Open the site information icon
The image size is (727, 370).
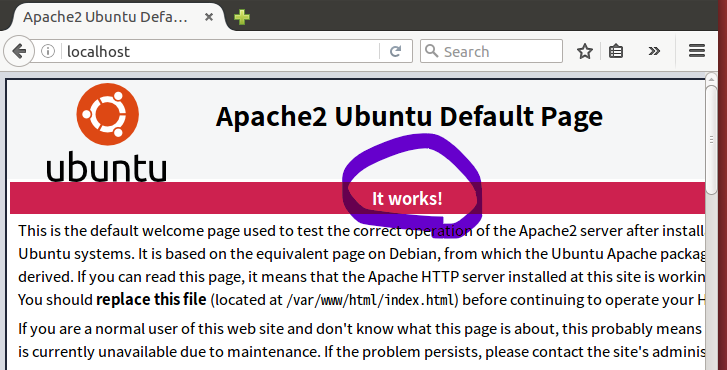48,51
